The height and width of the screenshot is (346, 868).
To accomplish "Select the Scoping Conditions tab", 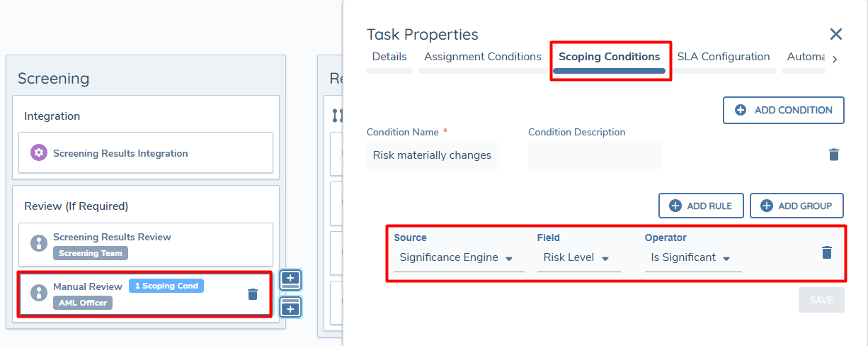I will point(610,57).
